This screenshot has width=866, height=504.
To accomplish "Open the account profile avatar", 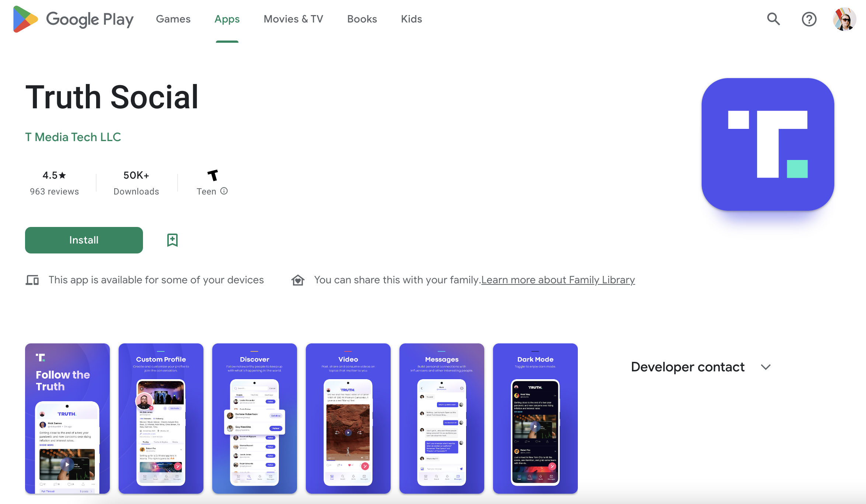I will point(844,19).
